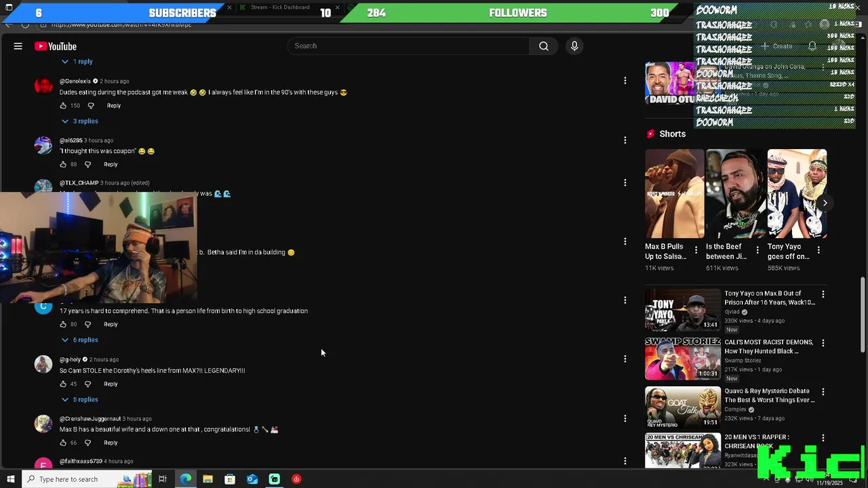
Task: Open Tony Yayo goes off short thumbnail
Action: 797,194
